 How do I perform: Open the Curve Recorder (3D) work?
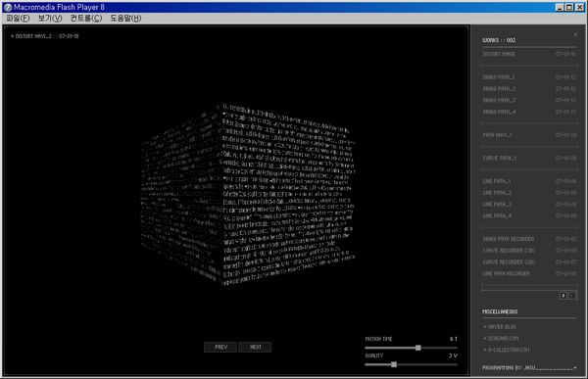[529, 251]
